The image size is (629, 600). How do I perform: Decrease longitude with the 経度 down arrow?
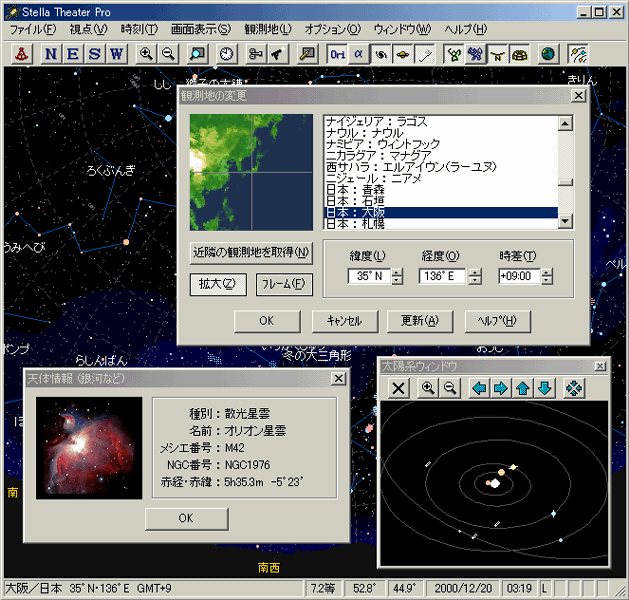pos(475,280)
